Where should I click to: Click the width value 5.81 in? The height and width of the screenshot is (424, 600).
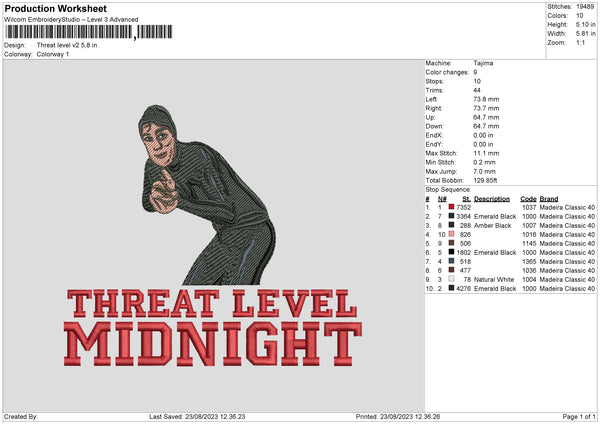tap(585, 34)
